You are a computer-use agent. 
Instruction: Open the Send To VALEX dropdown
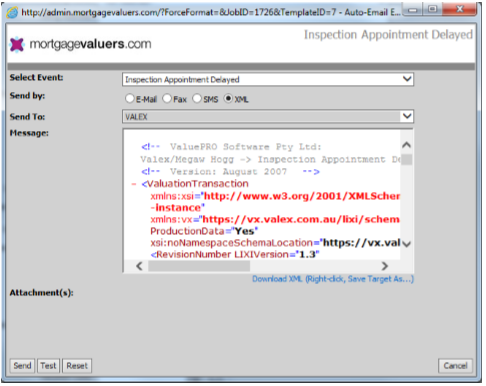pos(268,116)
